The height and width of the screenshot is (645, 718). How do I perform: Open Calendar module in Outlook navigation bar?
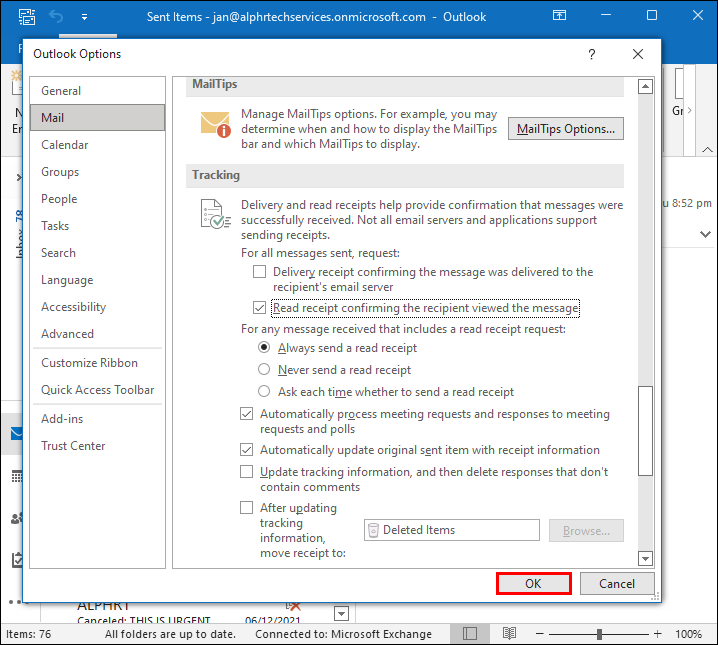16,477
